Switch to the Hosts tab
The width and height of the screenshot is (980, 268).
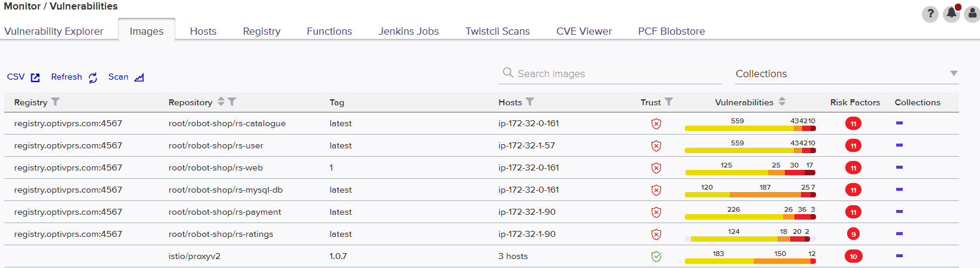click(203, 31)
